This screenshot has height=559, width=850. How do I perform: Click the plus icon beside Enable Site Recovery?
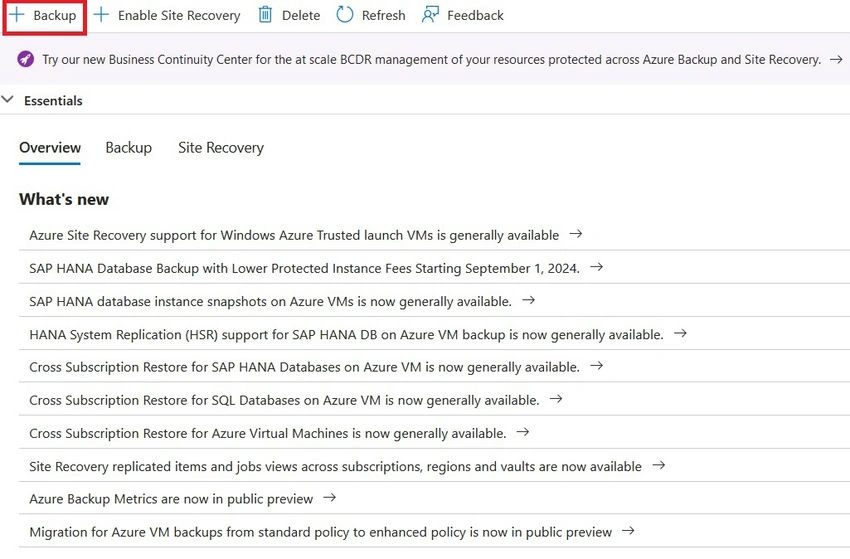tap(101, 15)
